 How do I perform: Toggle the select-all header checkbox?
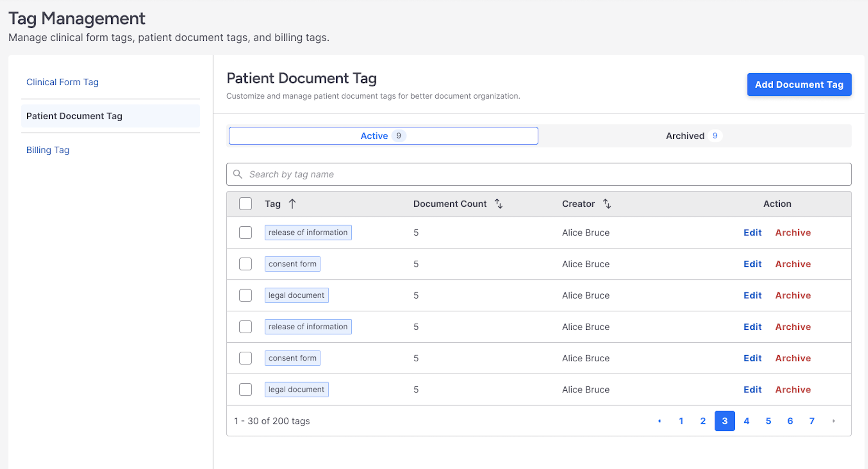245,204
